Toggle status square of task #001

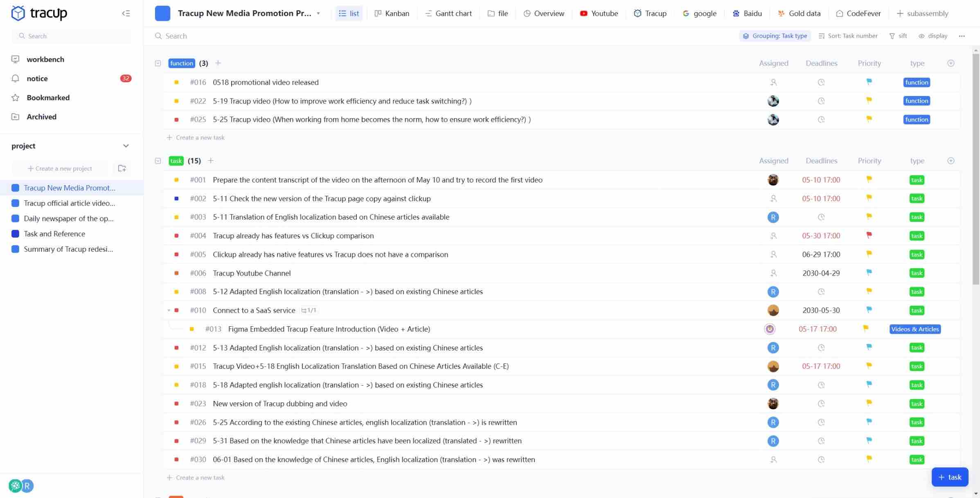pos(176,180)
